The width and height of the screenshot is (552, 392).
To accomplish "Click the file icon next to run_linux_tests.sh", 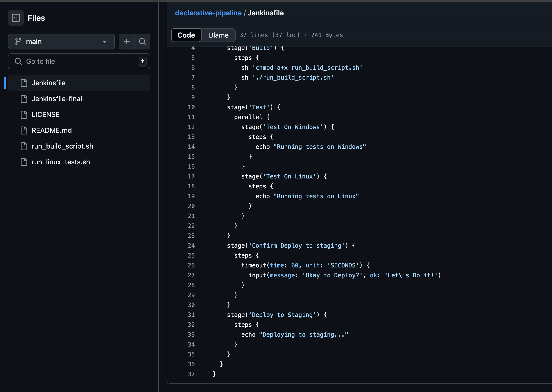I will click(x=24, y=162).
